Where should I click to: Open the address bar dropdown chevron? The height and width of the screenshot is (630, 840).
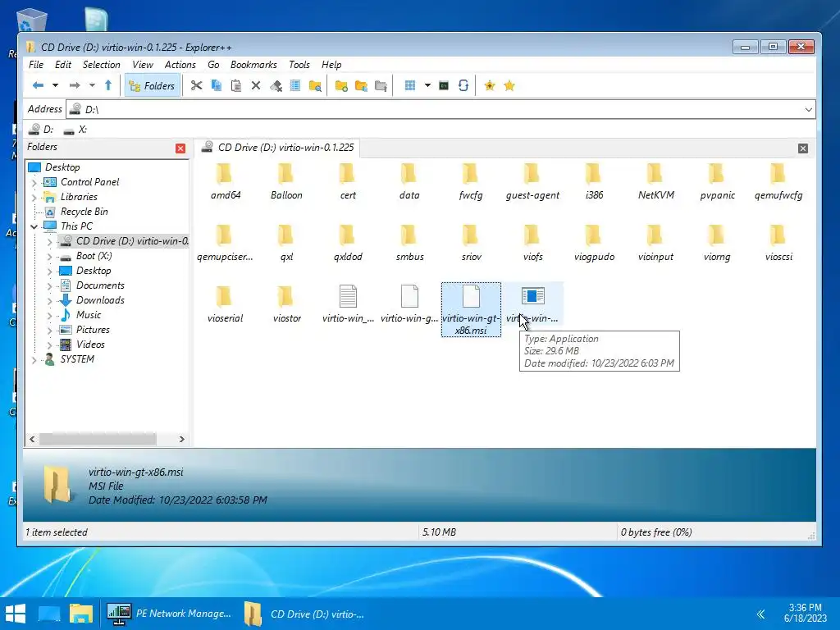tap(808, 110)
